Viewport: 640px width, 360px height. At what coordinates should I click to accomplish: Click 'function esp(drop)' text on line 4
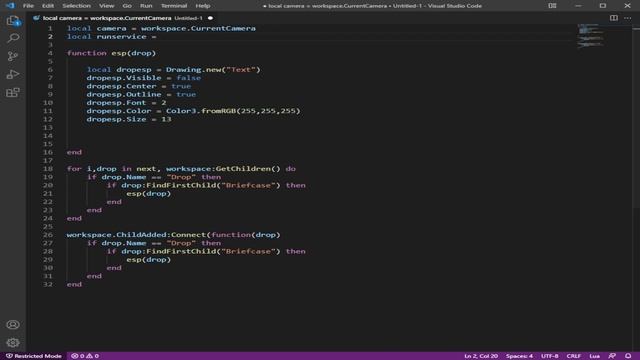(111, 53)
